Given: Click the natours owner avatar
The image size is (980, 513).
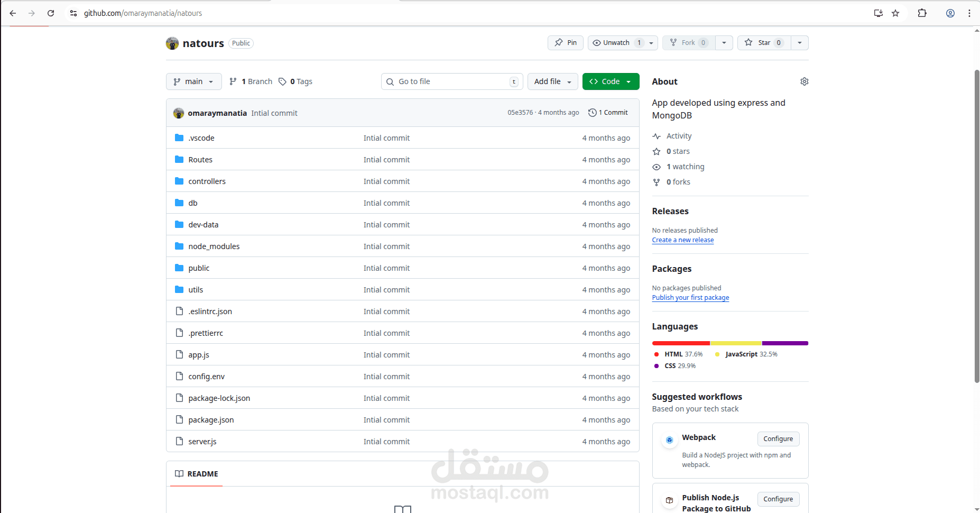Looking at the screenshot, I should point(172,43).
